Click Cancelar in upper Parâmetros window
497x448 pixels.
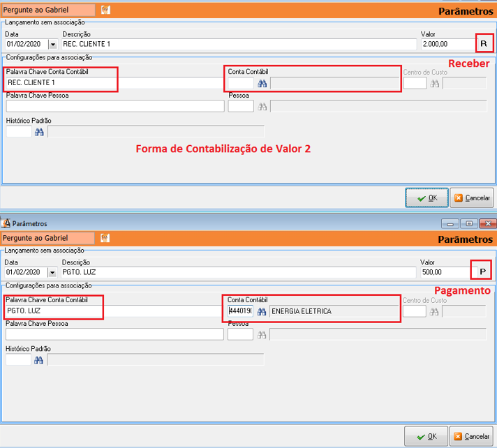tap(472, 197)
